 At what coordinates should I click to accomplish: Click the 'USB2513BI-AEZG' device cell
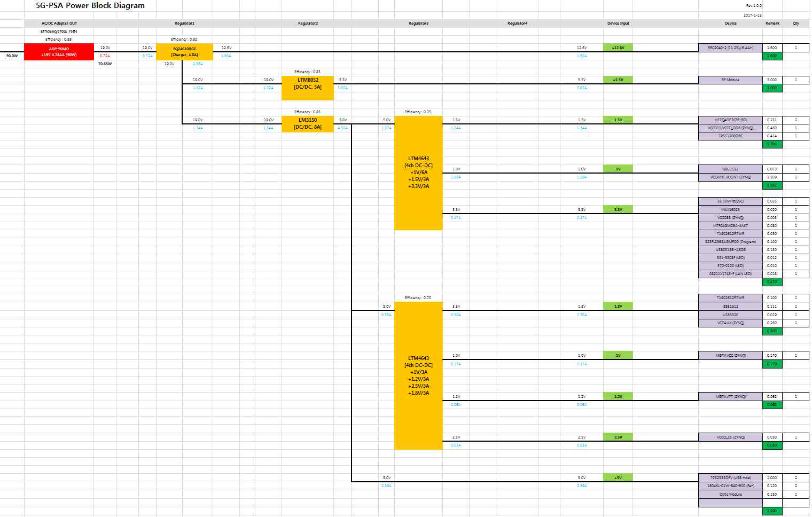tap(730, 249)
